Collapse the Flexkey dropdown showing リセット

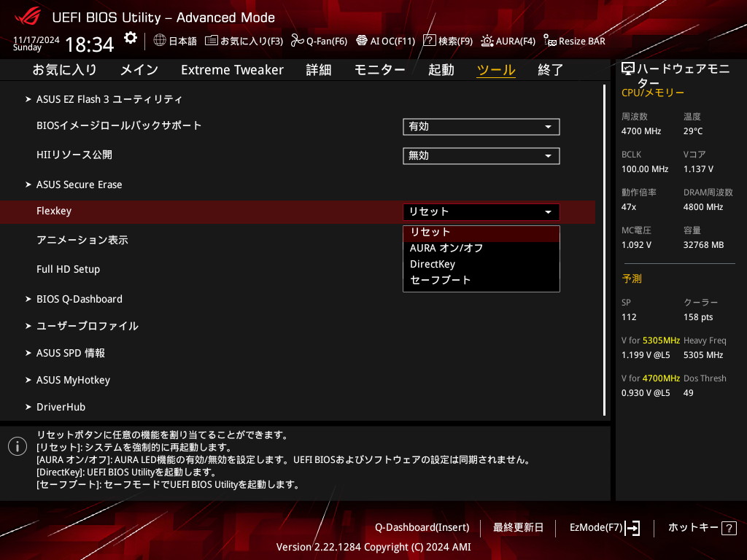click(481, 212)
